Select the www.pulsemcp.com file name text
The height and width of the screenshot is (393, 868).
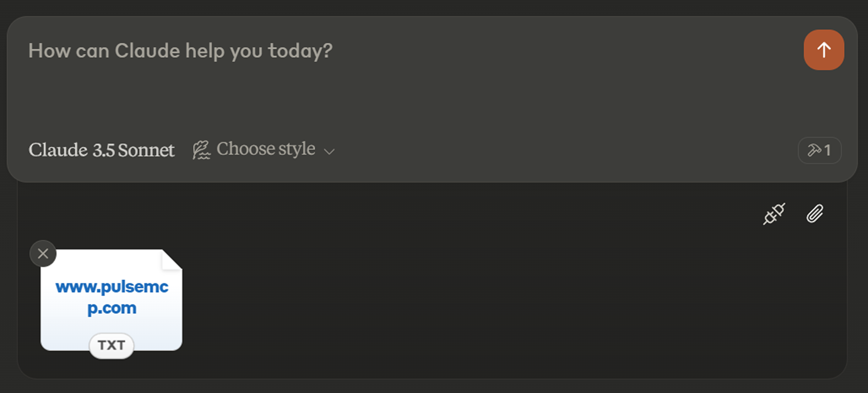click(x=112, y=297)
